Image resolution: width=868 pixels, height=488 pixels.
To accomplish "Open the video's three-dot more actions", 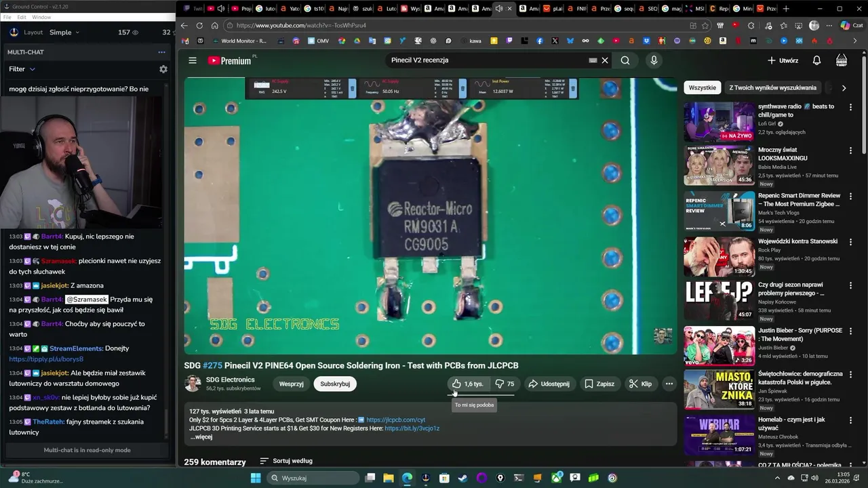I will (x=669, y=384).
